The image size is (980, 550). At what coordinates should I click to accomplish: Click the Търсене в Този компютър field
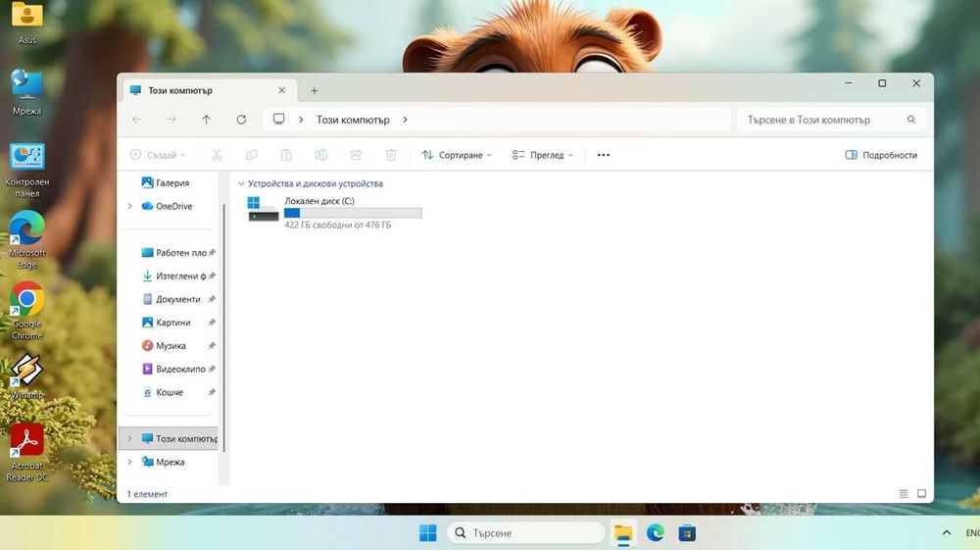tap(830, 120)
